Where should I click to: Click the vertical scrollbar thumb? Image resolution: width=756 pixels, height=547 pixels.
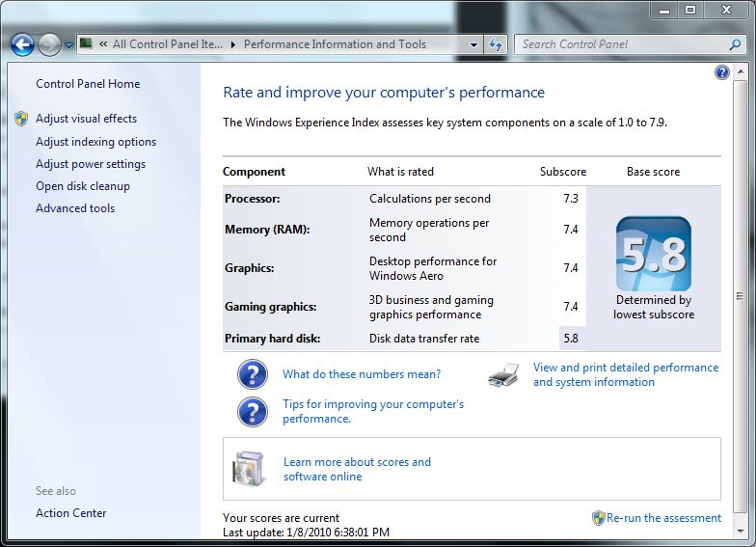[741, 296]
